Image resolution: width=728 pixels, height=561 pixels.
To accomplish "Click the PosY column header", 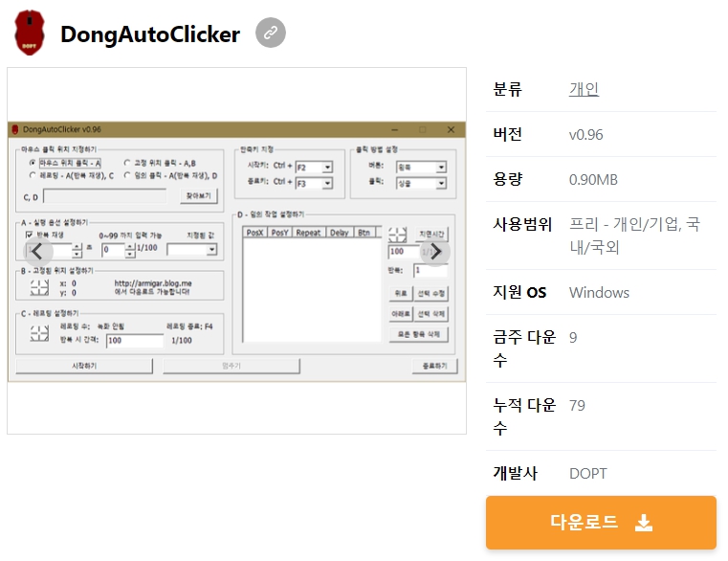I will pos(279,233).
